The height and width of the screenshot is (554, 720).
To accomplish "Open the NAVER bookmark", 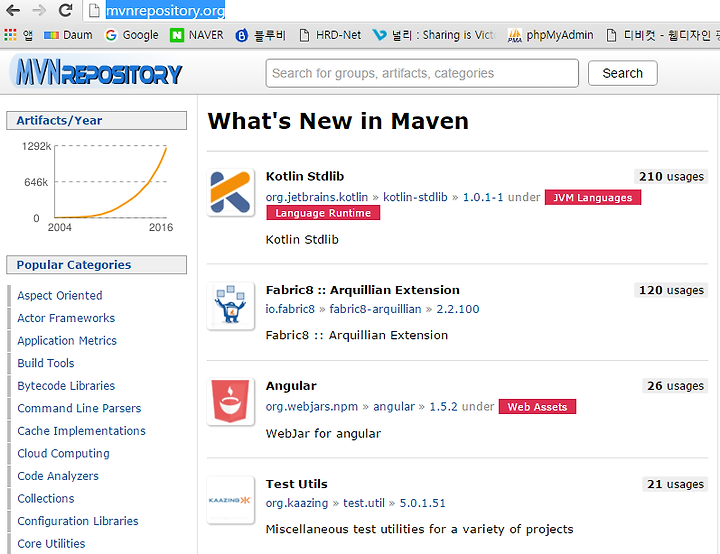I will click(x=197, y=35).
